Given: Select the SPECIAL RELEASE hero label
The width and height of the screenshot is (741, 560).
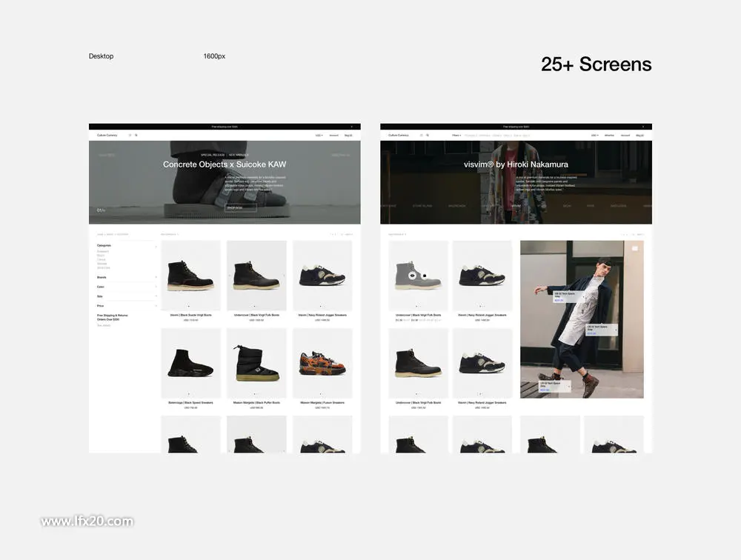Looking at the screenshot, I should coord(213,155).
